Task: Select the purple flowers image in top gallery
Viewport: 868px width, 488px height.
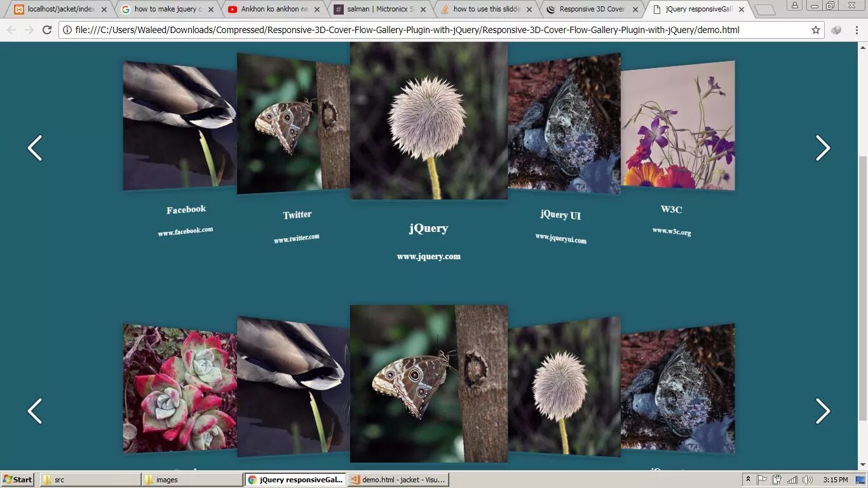Action: [678, 126]
